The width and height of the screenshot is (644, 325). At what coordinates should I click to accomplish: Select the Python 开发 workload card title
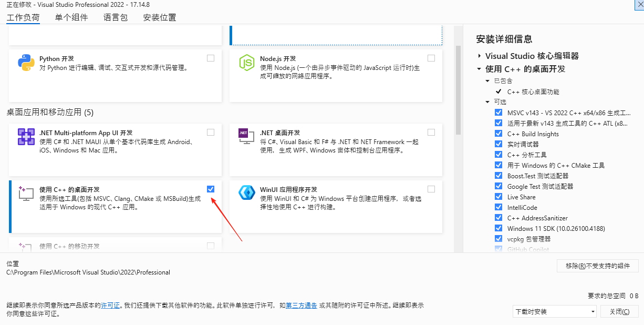click(57, 58)
